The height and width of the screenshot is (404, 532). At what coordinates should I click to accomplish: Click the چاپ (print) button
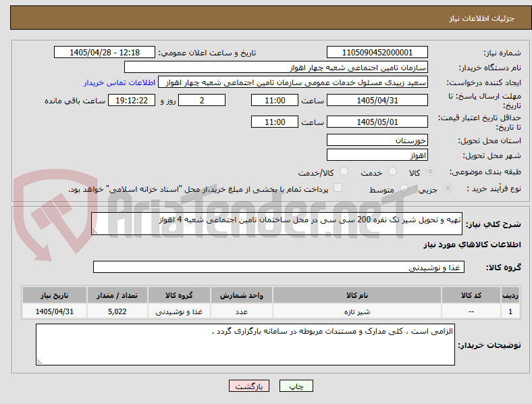point(296,386)
